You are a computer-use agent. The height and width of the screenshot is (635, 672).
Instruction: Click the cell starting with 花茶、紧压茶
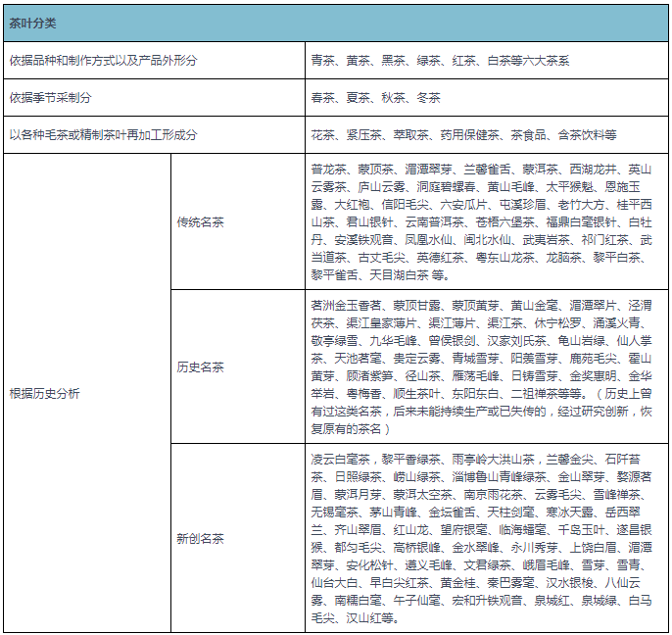pos(487,135)
